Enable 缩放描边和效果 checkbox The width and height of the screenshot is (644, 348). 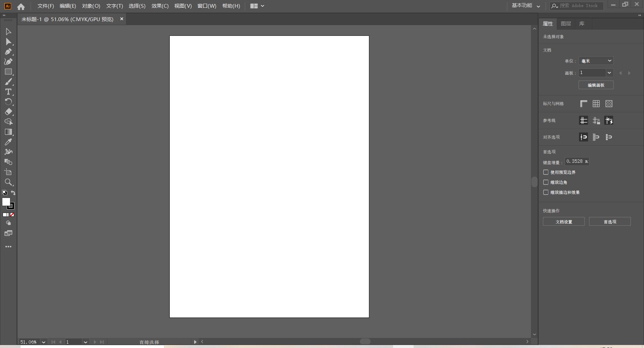pos(546,192)
